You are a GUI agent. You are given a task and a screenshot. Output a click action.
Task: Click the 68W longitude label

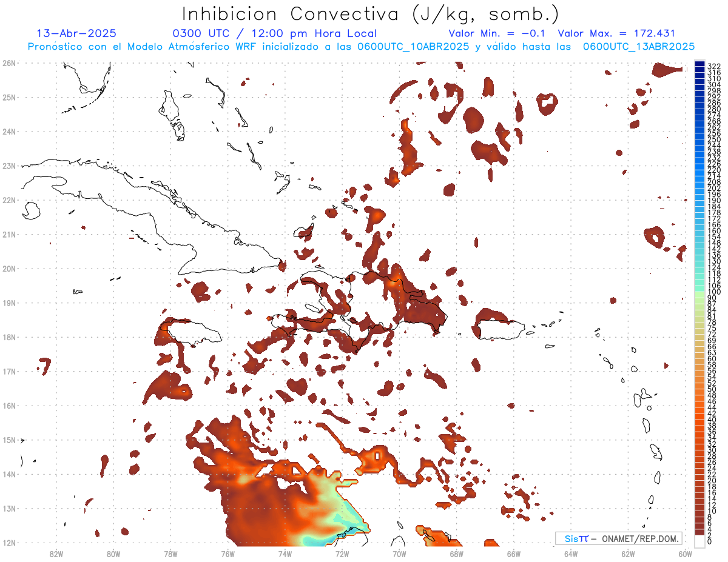(x=456, y=553)
